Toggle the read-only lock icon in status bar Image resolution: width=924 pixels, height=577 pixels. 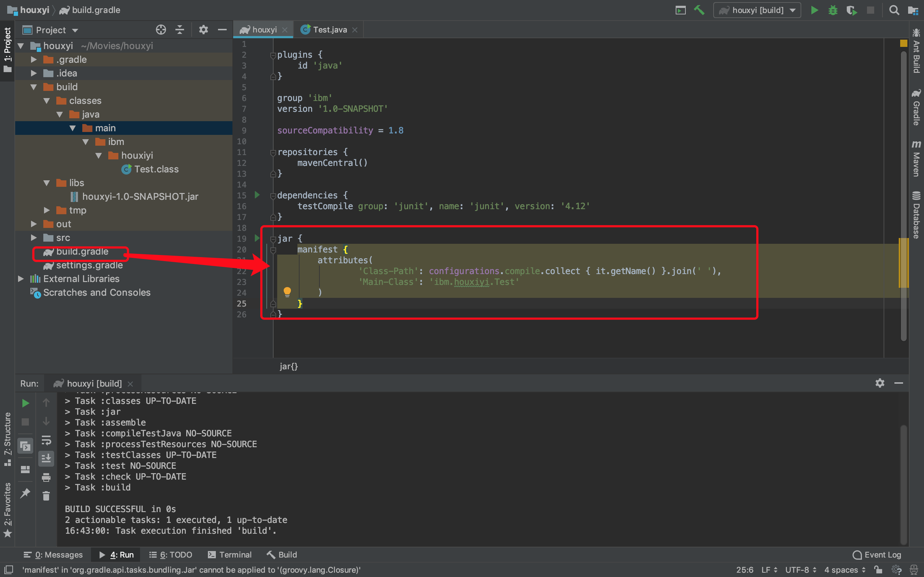click(x=878, y=570)
